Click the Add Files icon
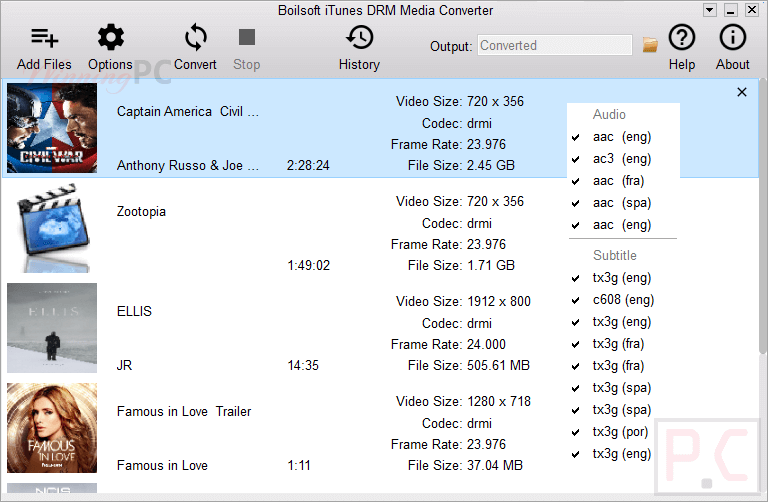 [x=45, y=38]
